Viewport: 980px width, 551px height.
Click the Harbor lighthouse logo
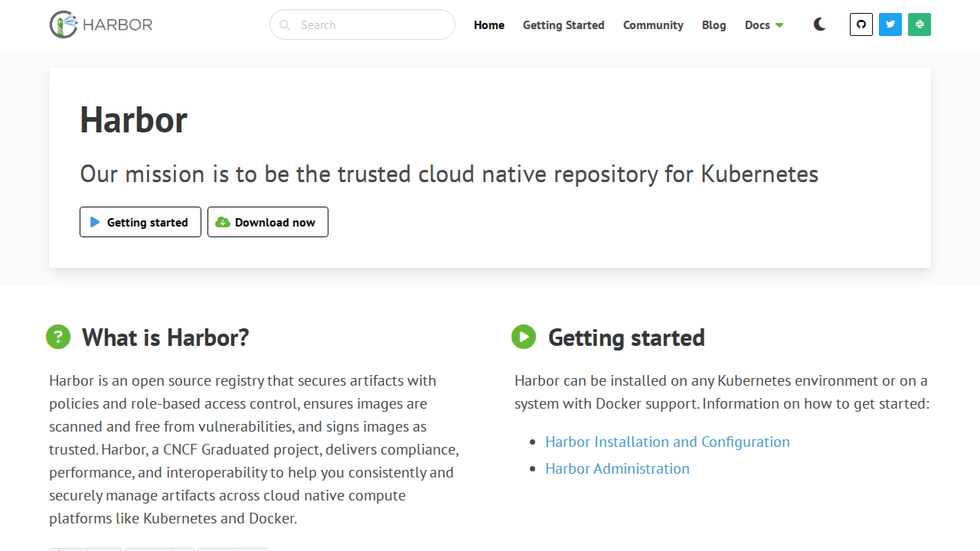[x=64, y=24]
